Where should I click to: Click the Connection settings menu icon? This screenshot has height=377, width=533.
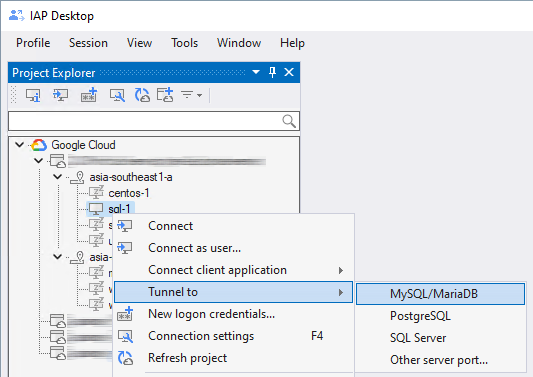125,336
